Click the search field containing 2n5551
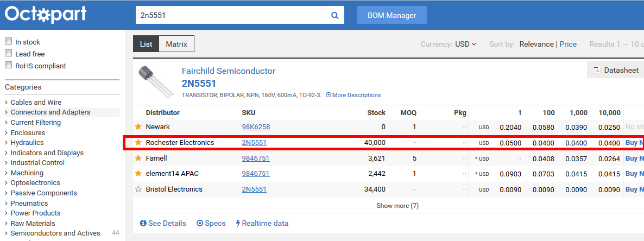 230,16
